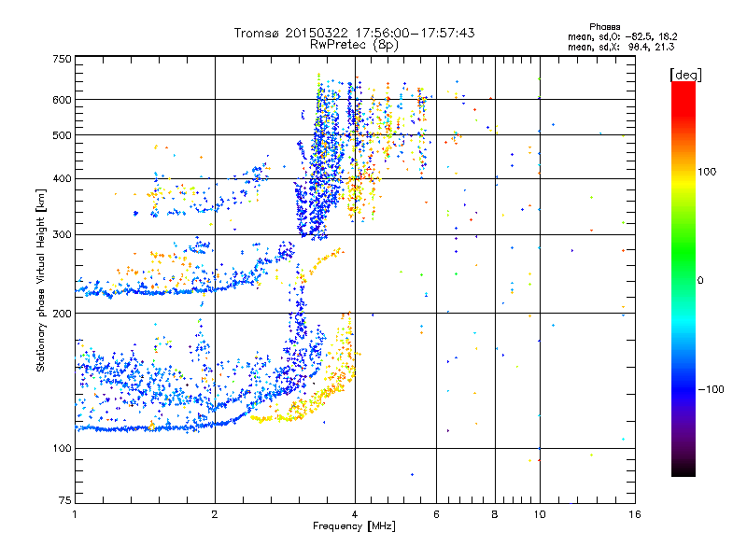This screenshot has width=747, height=560.
Task: Click y-axis tick label '600'
Action: point(63,100)
